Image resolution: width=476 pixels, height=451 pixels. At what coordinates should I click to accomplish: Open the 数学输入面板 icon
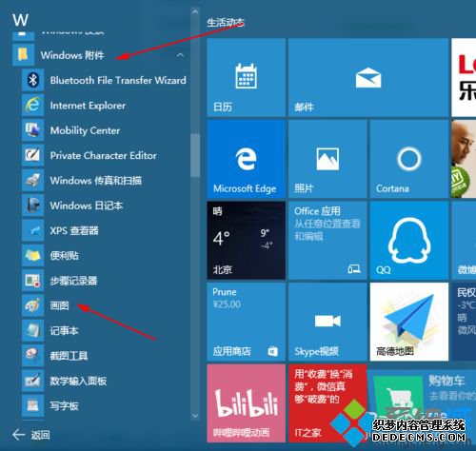(32, 381)
